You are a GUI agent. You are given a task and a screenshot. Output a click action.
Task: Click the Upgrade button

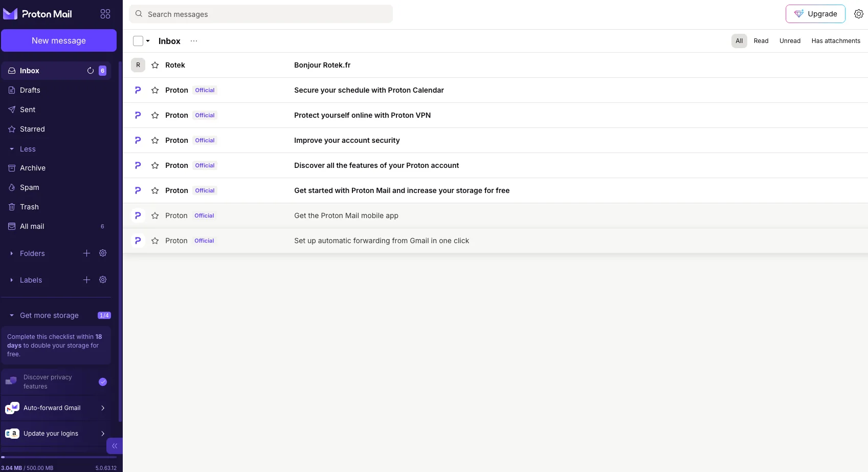coord(815,14)
